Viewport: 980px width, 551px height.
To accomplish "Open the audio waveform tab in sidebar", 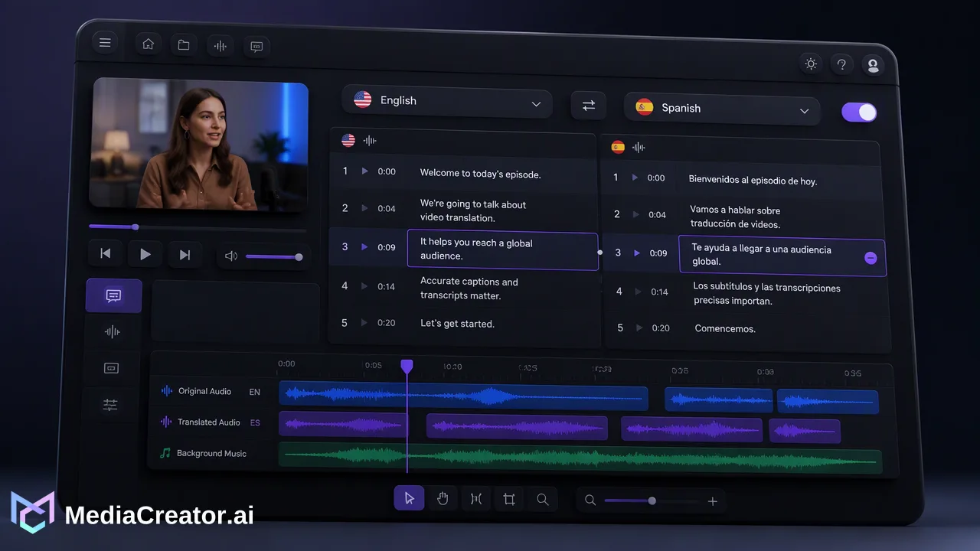I will point(113,331).
